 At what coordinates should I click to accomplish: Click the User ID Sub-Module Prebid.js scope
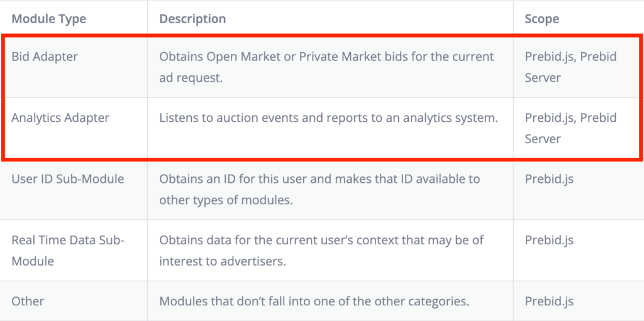tap(549, 180)
